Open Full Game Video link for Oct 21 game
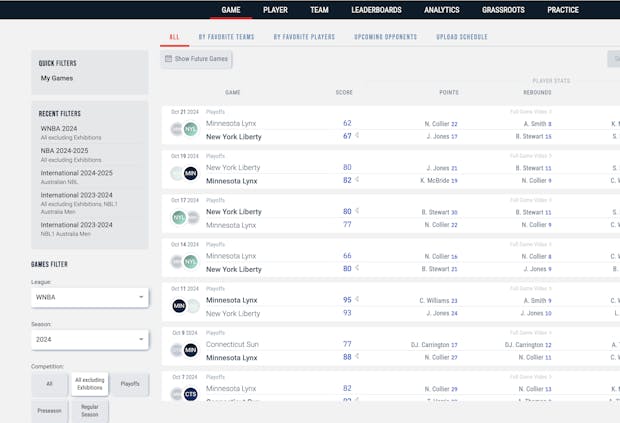Viewport: 620px width, 423px height. pos(531,112)
